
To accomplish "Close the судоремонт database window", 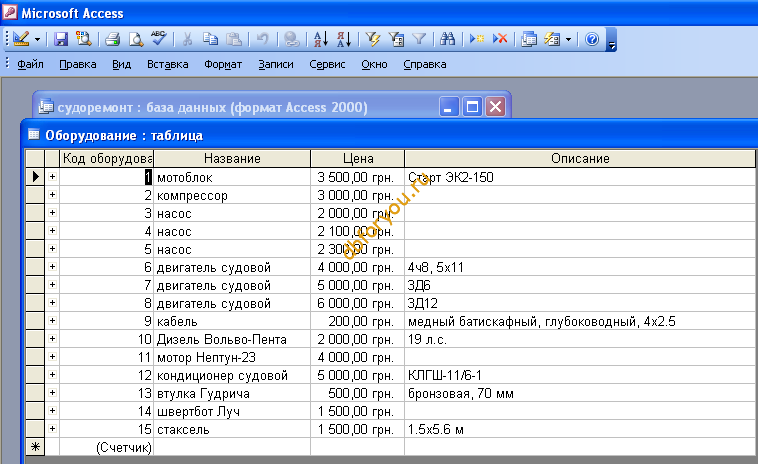I will pos(496,107).
